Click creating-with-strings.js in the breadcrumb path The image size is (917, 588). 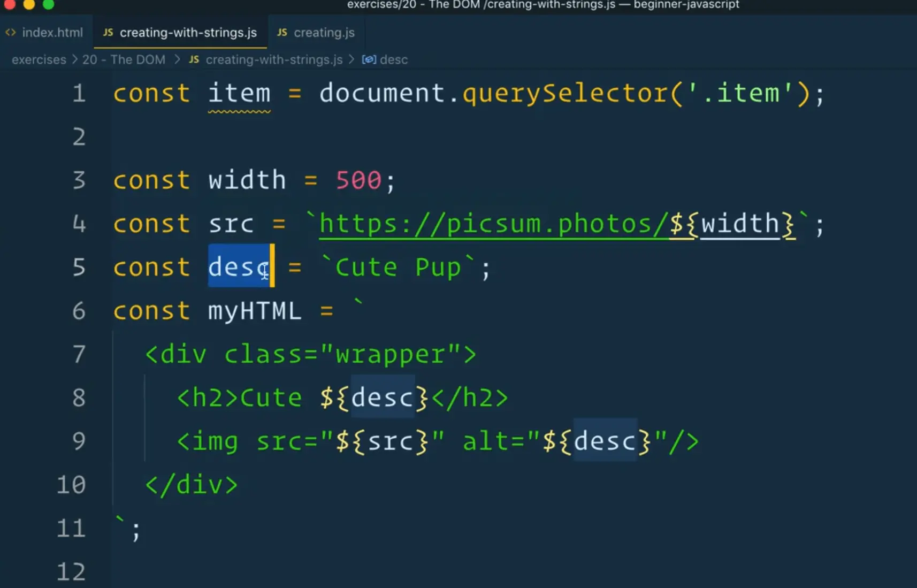tap(274, 59)
